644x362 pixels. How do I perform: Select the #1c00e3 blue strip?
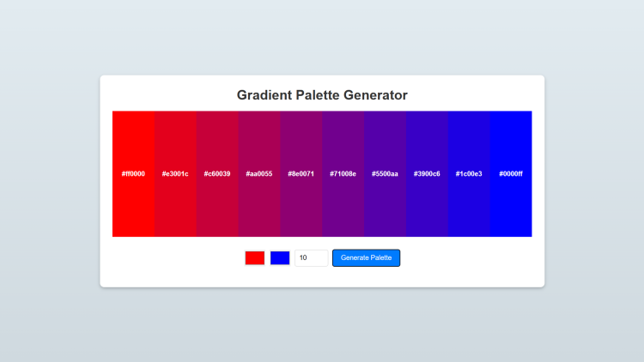(469, 173)
